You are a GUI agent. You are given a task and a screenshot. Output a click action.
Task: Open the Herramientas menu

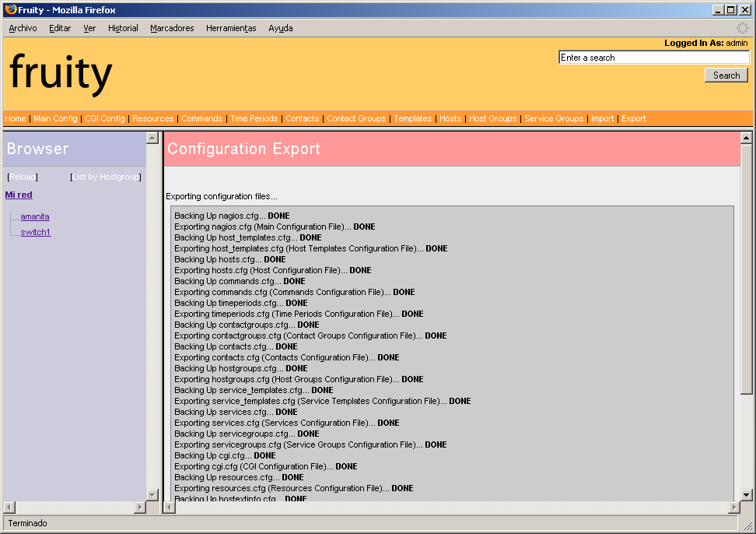click(x=232, y=28)
